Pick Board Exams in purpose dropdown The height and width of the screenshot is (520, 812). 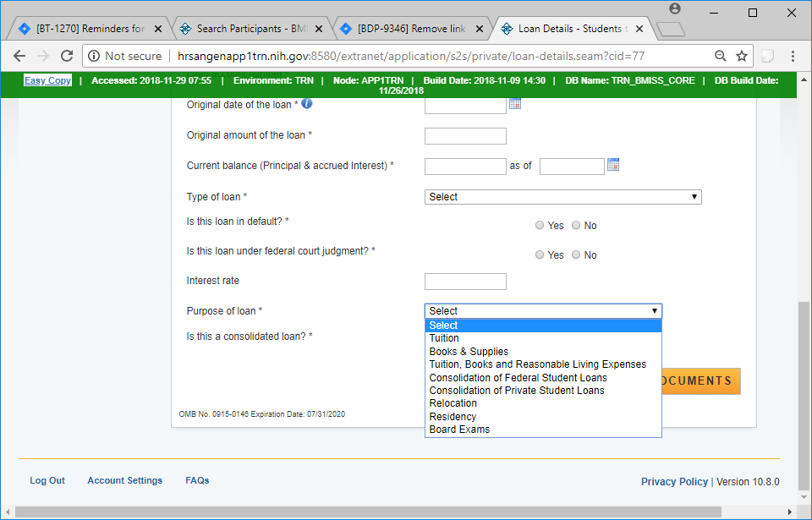point(459,430)
